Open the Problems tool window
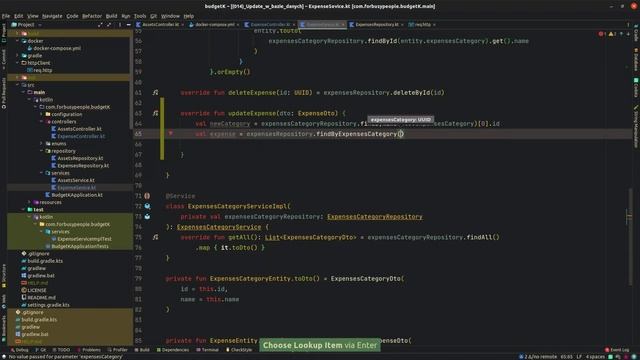The image size is (640, 360). [x=89, y=350]
